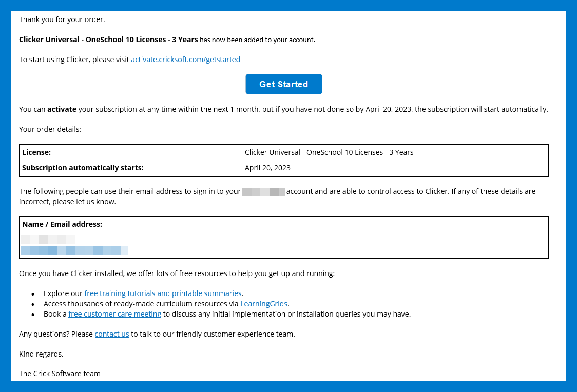Click the "License:" label in order table
Viewport: 577px width, 392px height.
tap(36, 152)
